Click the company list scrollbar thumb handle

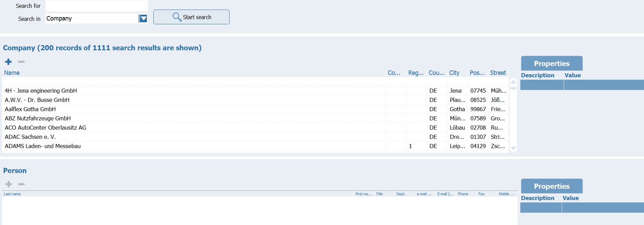pos(513,88)
